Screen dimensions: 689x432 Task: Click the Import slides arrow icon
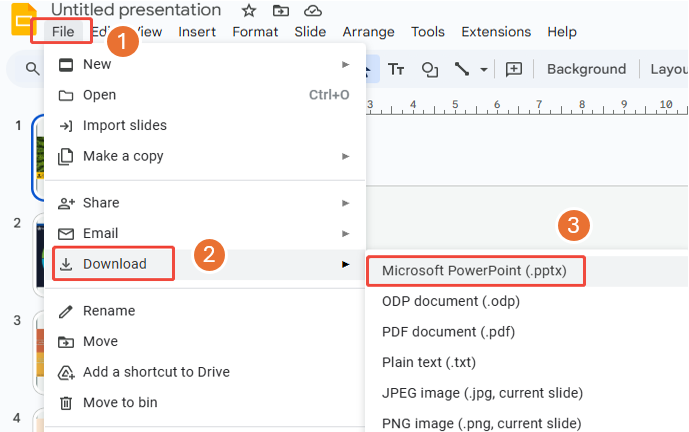point(66,126)
